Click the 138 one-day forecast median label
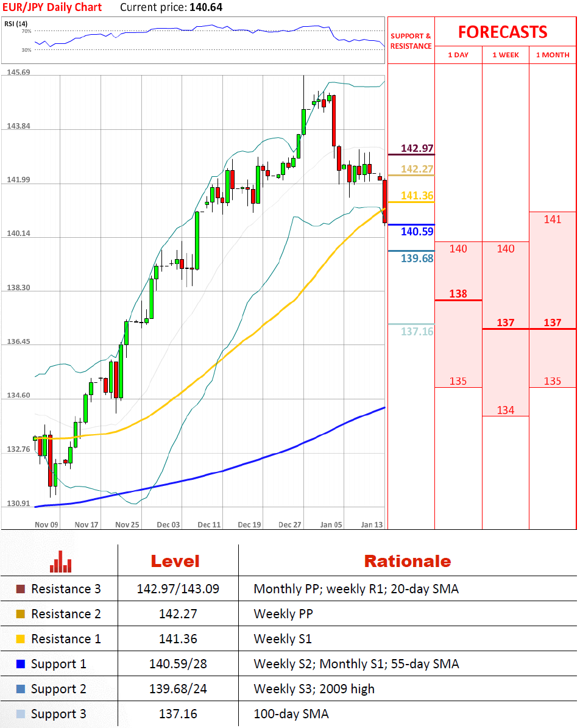This screenshot has height=728, width=580. (x=458, y=294)
